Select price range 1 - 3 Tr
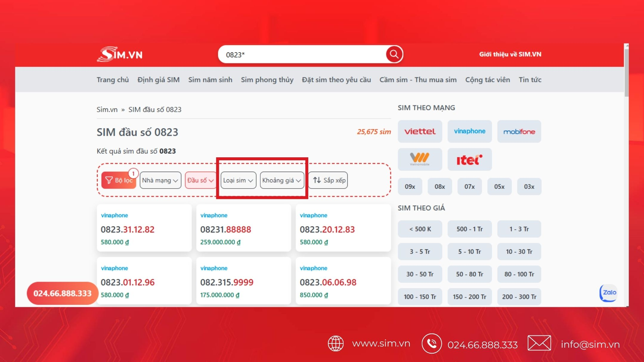The image size is (644, 362). 519,229
